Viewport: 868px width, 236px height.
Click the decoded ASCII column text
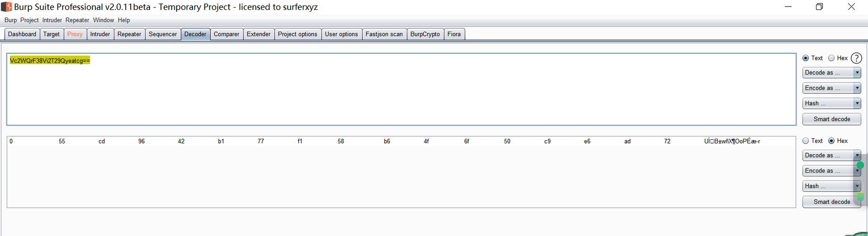[x=732, y=141]
